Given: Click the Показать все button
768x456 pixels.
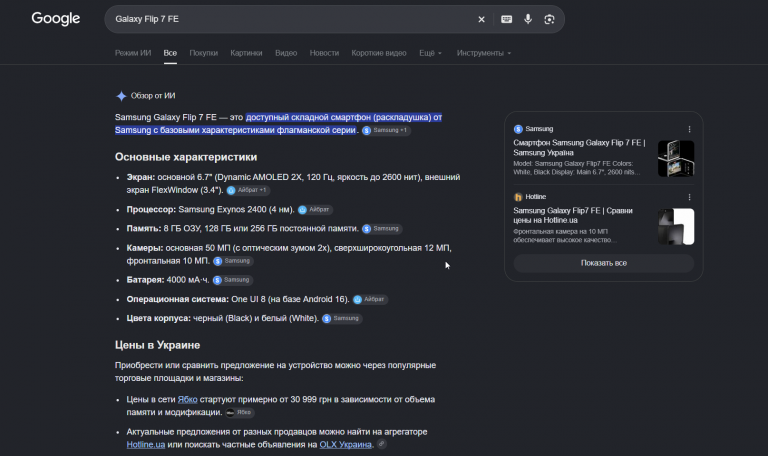Looking at the screenshot, I should pos(603,263).
